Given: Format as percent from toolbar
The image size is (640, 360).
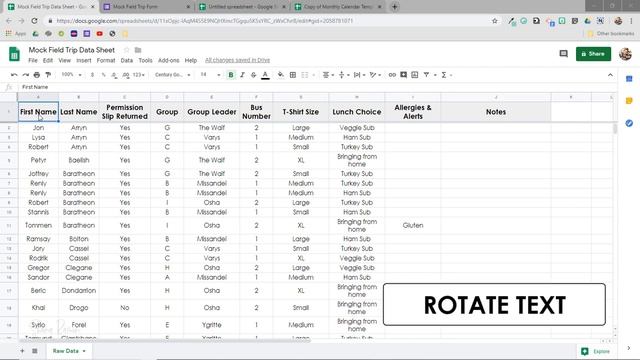Looking at the screenshot, I should pos(103,75).
